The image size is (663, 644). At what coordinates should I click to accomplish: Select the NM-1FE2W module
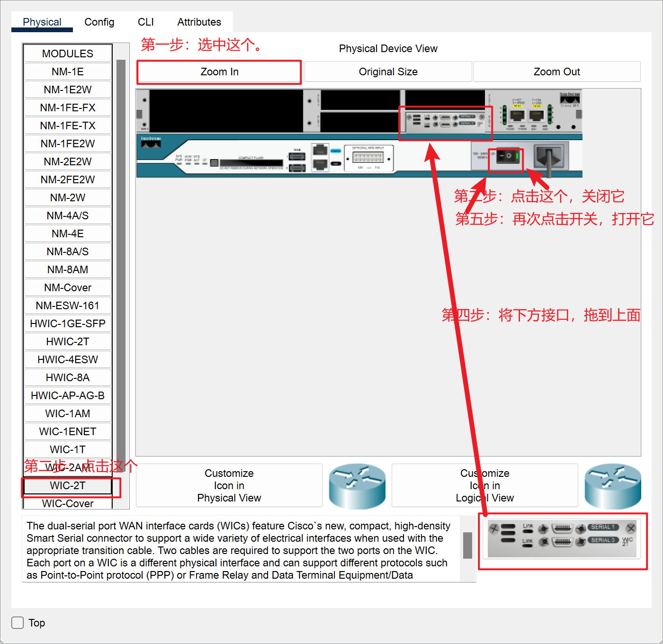(68, 143)
